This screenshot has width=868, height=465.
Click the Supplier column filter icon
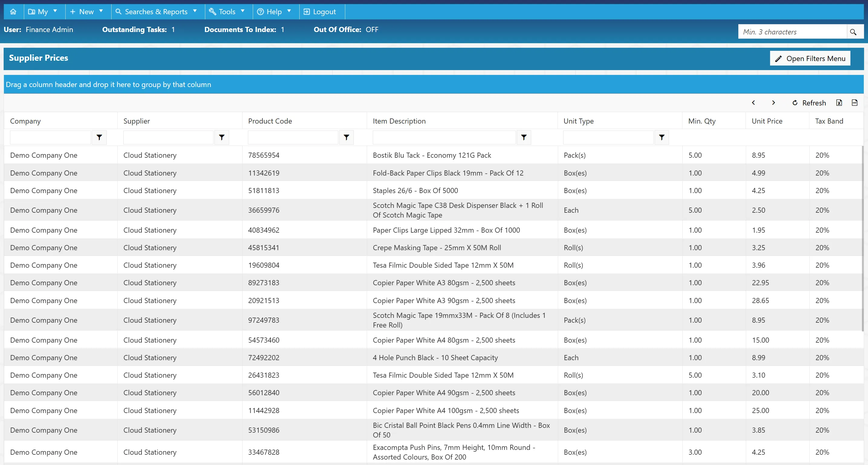pos(221,137)
